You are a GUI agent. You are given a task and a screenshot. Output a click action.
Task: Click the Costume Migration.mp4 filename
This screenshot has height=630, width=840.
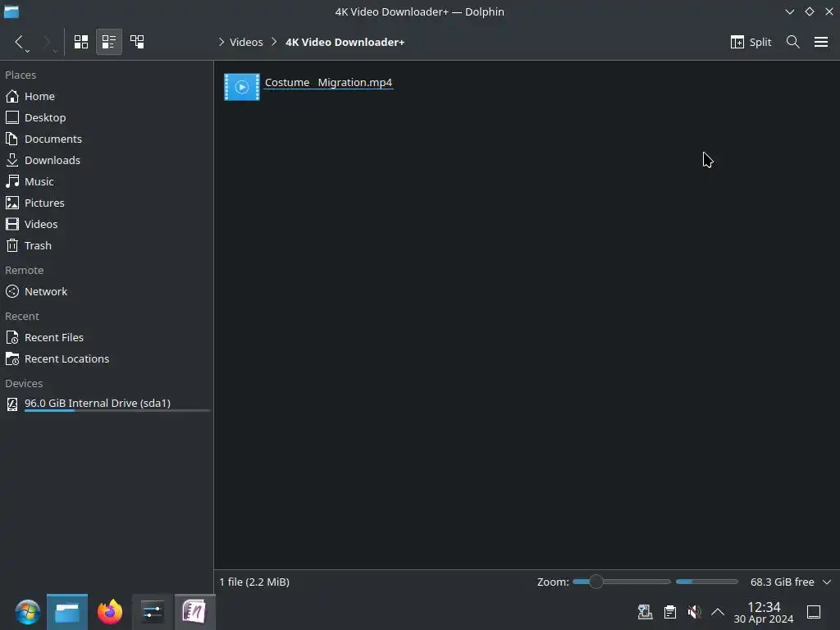coord(328,83)
